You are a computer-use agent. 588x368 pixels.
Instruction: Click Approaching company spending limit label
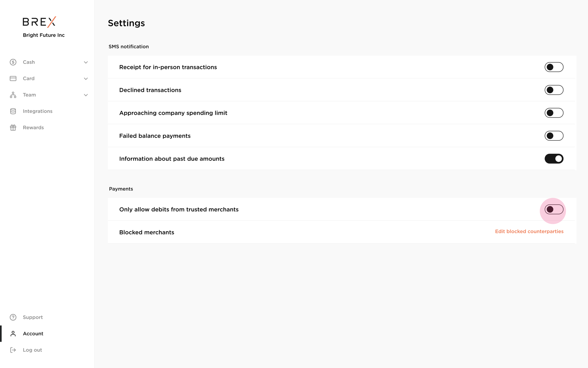[173, 113]
